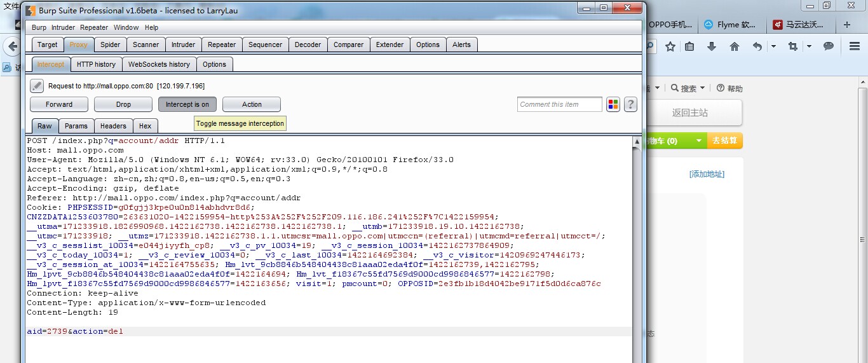This screenshot has height=363, width=868.
Task: Open Firefox downloads arrow icon
Action: (712, 46)
